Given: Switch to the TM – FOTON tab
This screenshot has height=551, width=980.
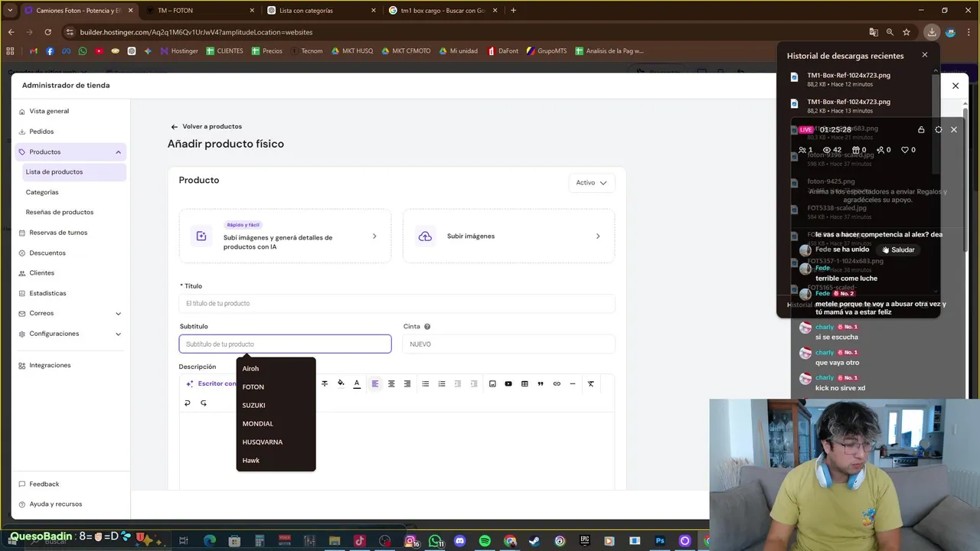Looking at the screenshot, I should coord(199,11).
